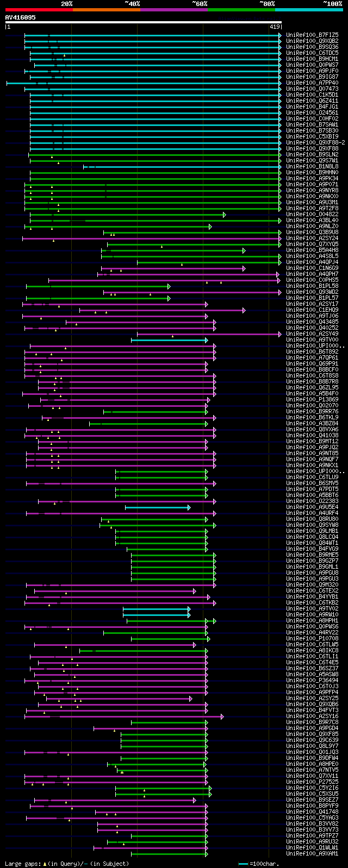
Task: Click hit label UniRef100_P13869
Action: pos(312,399)
